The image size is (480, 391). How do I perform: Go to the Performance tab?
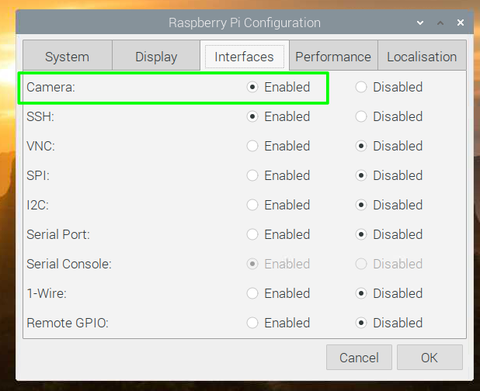point(333,57)
